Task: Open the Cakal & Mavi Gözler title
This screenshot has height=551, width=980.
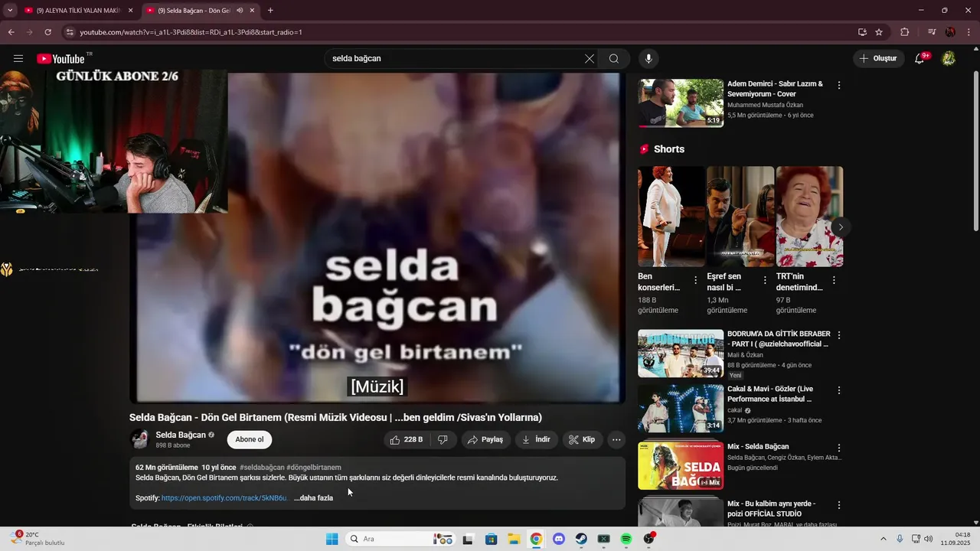Action: 771,394
